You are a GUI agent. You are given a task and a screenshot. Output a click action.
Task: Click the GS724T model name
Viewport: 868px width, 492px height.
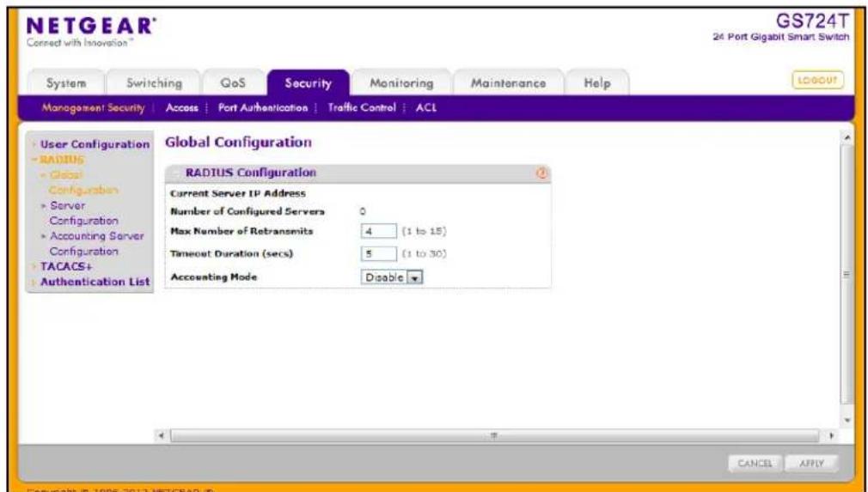click(812, 21)
